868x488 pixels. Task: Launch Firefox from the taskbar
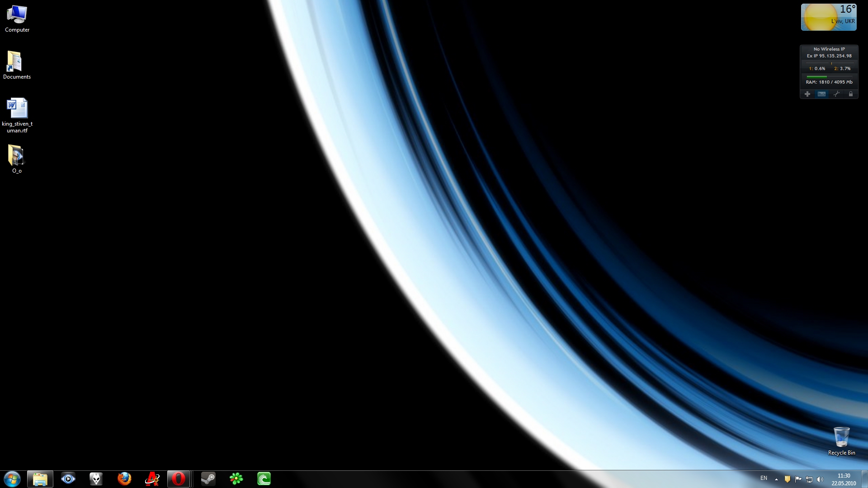[124, 479]
